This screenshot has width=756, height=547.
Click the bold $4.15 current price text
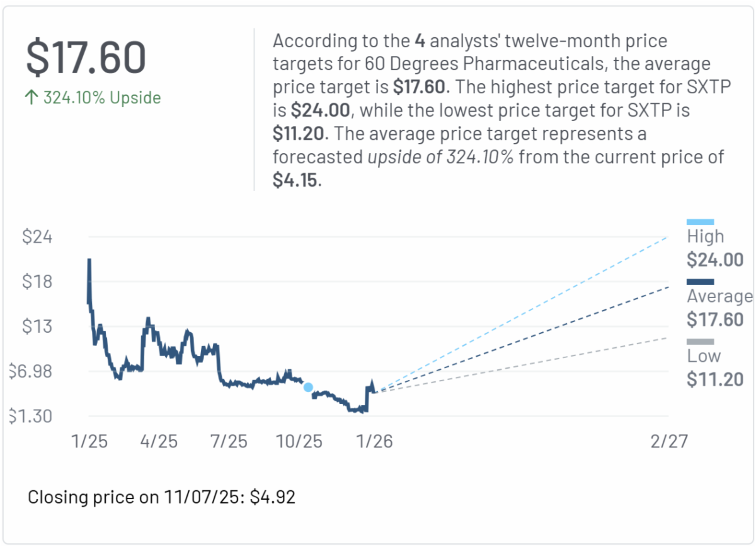click(x=295, y=180)
